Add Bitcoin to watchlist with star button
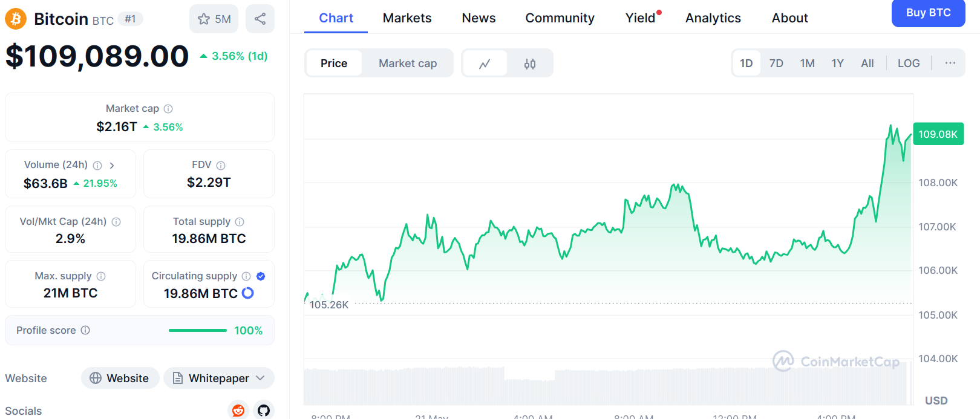Viewport: 980px width, 419px height. [214, 19]
